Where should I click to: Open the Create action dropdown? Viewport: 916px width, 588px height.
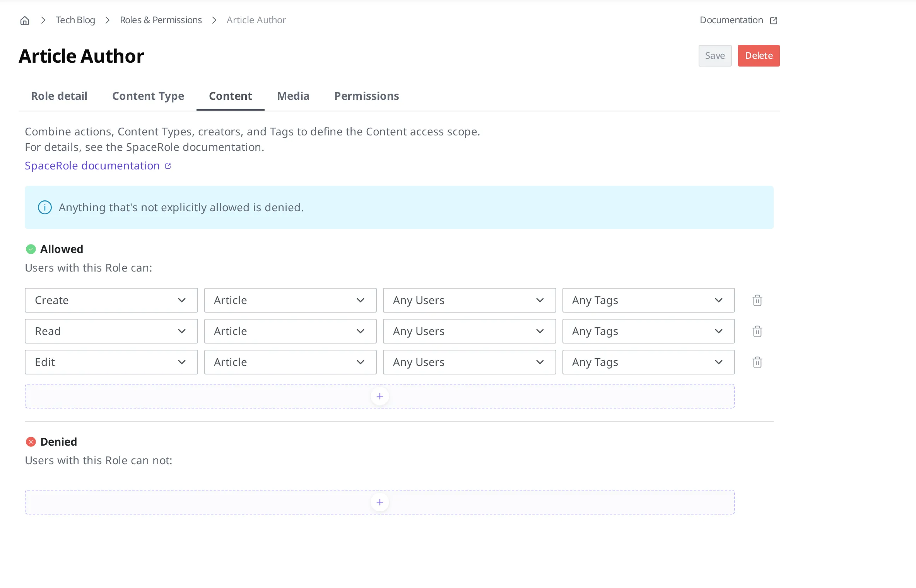[111, 300]
